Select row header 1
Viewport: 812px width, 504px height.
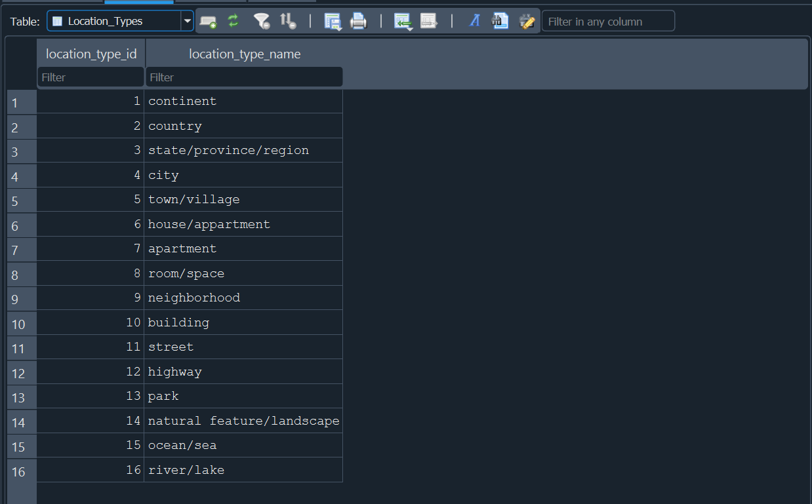tap(22, 102)
